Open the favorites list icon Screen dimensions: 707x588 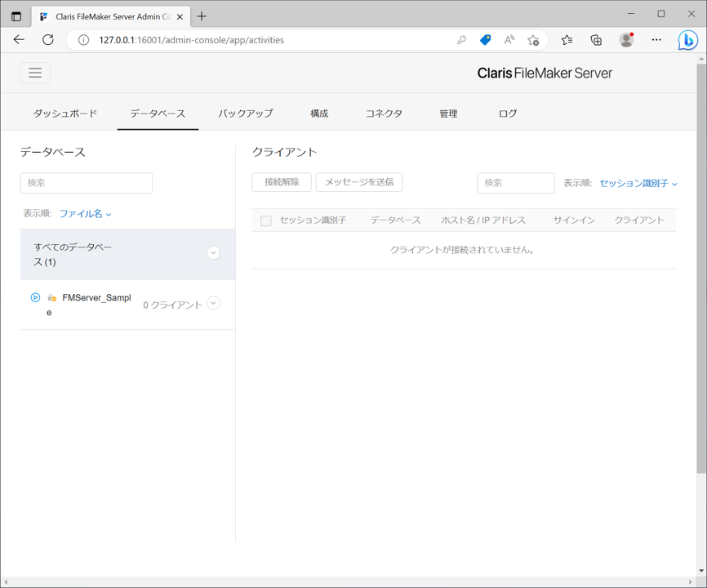567,40
